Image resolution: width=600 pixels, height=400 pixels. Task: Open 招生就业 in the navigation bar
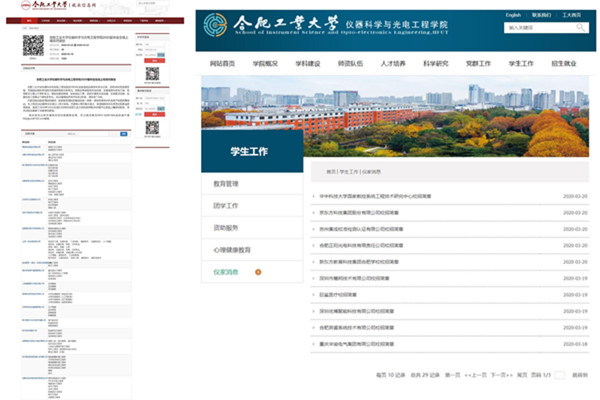(x=569, y=64)
